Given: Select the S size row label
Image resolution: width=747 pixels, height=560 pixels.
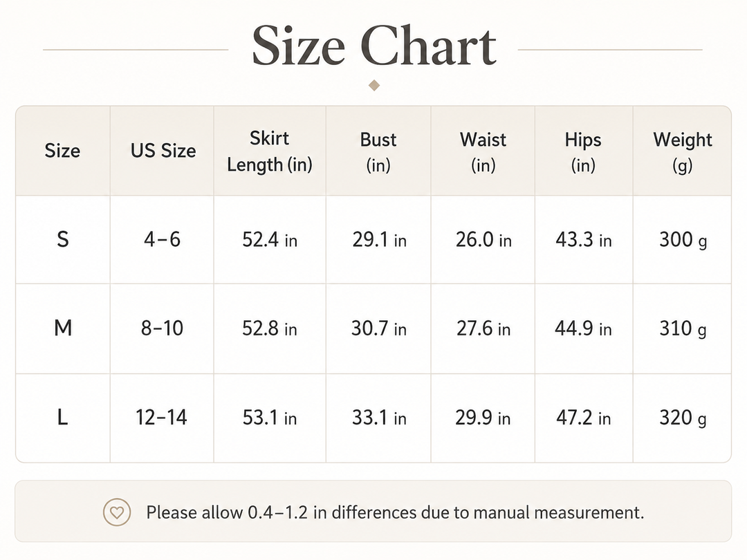Looking at the screenshot, I should tap(63, 239).
